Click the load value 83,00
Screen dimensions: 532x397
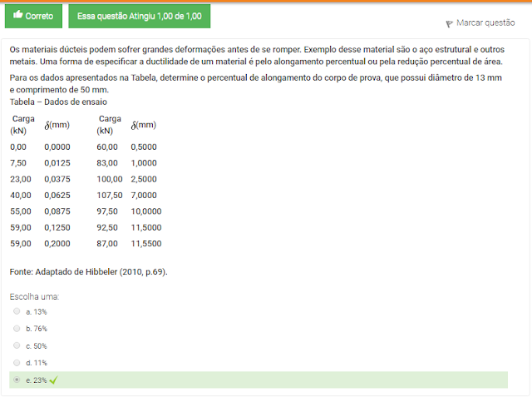tap(107, 163)
